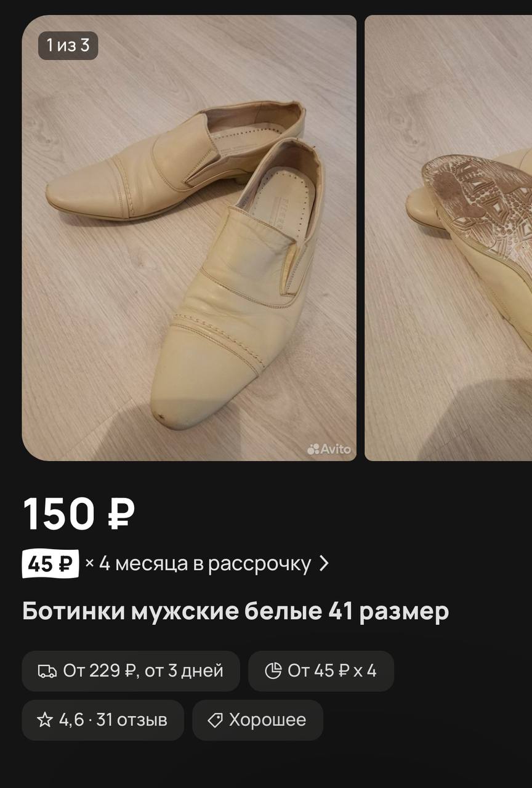Open the installment chevron arrow
This screenshot has width=532, height=788.
324,563
